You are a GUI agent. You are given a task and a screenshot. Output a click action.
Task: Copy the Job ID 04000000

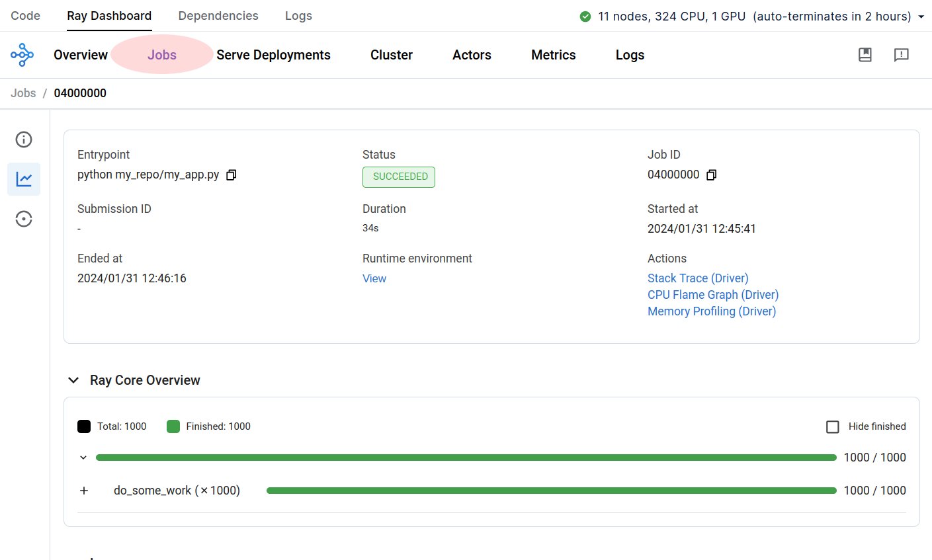pyautogui.click(x=712, y=175)
